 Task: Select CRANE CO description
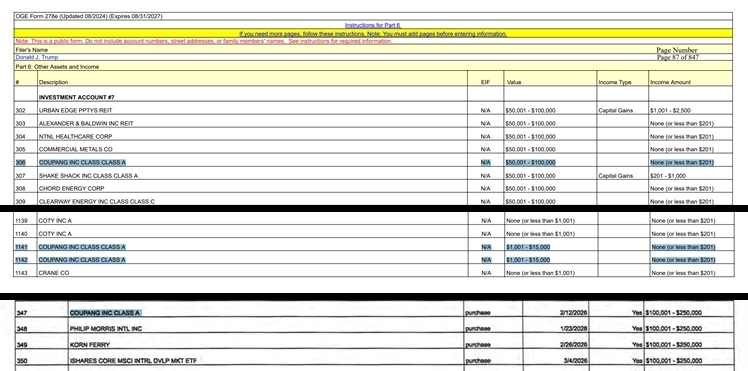54,273
